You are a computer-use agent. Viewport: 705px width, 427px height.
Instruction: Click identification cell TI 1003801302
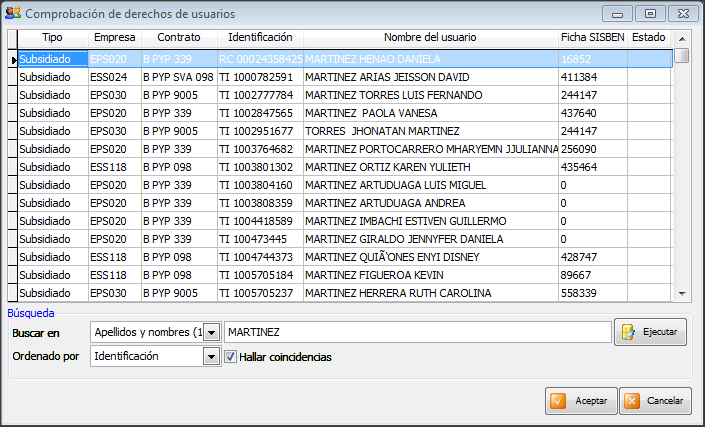[260, 167]
